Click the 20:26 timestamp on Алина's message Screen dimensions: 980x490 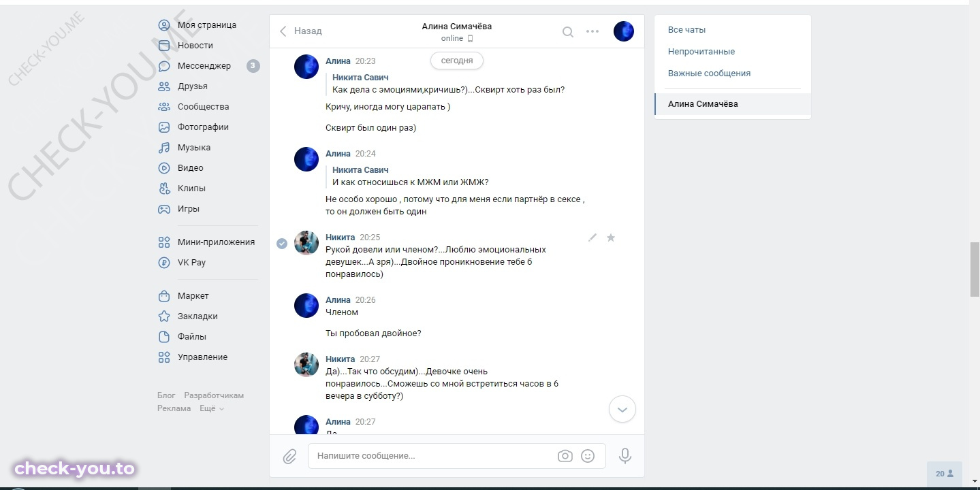coord(366,300)
